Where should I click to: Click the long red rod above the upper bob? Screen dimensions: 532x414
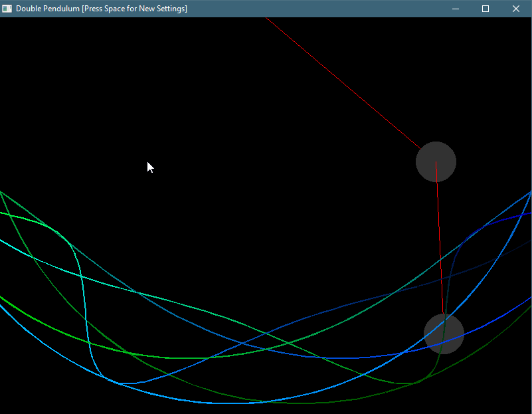click(342, 82)
